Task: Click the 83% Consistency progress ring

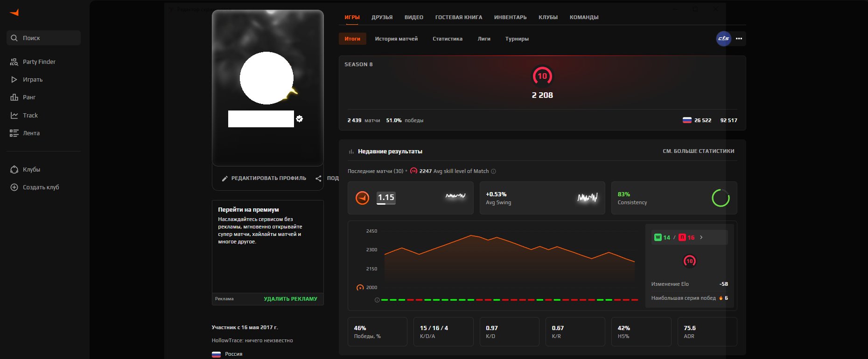Action: (721, 198)
